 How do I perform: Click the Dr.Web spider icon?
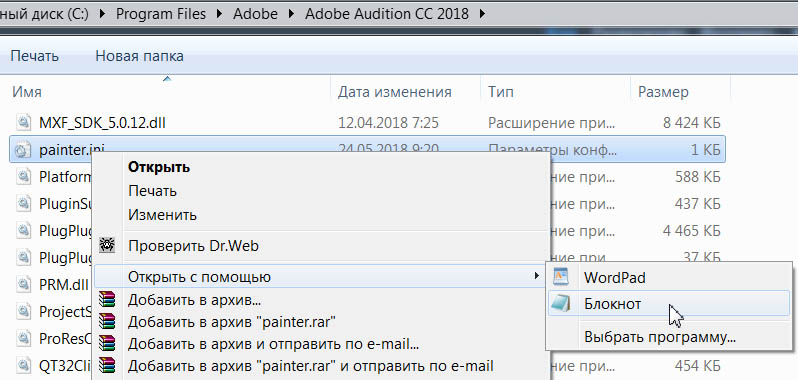pyautogui.click(x=107, y=246)
